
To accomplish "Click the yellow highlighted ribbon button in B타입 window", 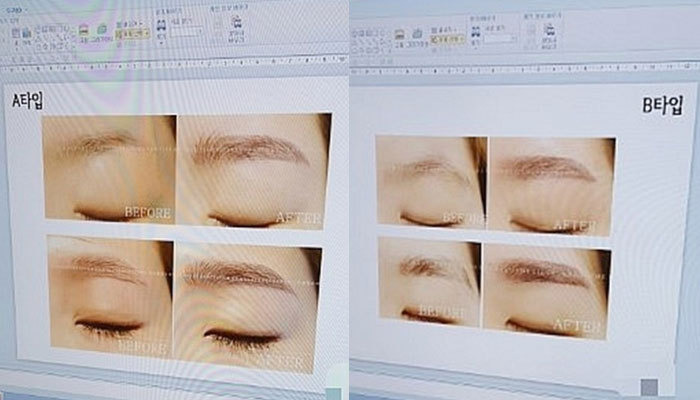I will (x=447, y=39).
